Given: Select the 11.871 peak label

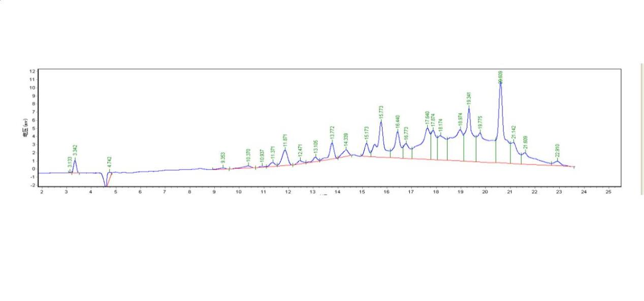Looking at the screenshot, I should tap(285, 141).
